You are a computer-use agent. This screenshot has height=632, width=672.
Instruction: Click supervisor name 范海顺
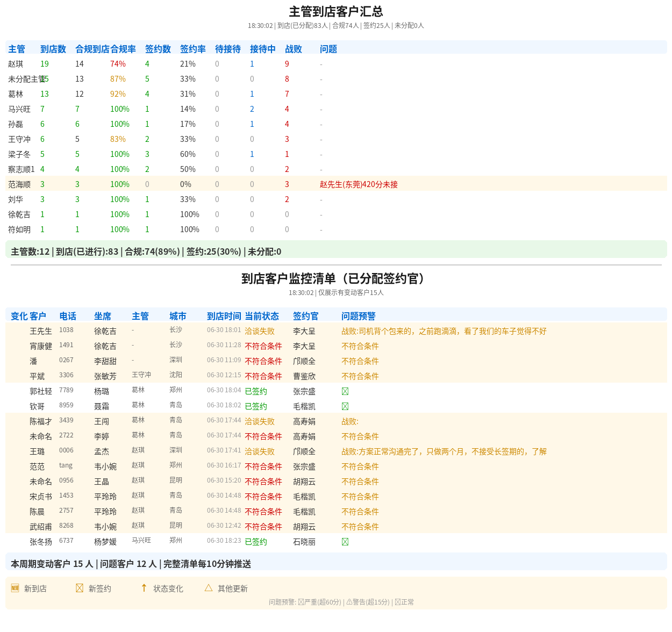(19, 184)
